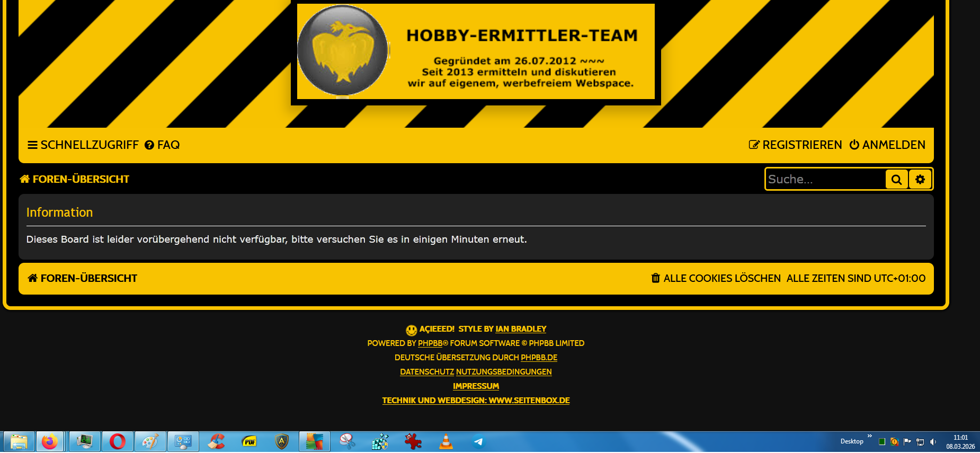
Task: Open the system monitor taskbar icon
Action: (x=85, y=442)
